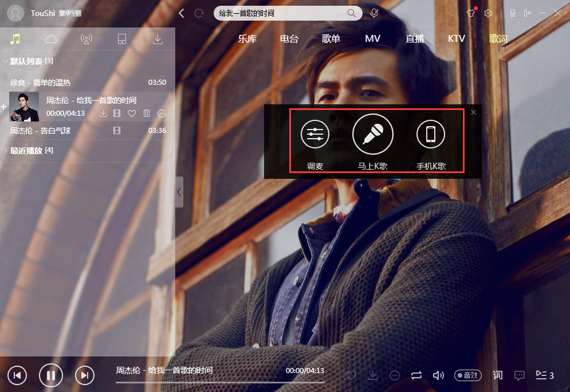Open the play queue icon showing 3
Screen dimensions: 570x392
(x=544, y=375)
